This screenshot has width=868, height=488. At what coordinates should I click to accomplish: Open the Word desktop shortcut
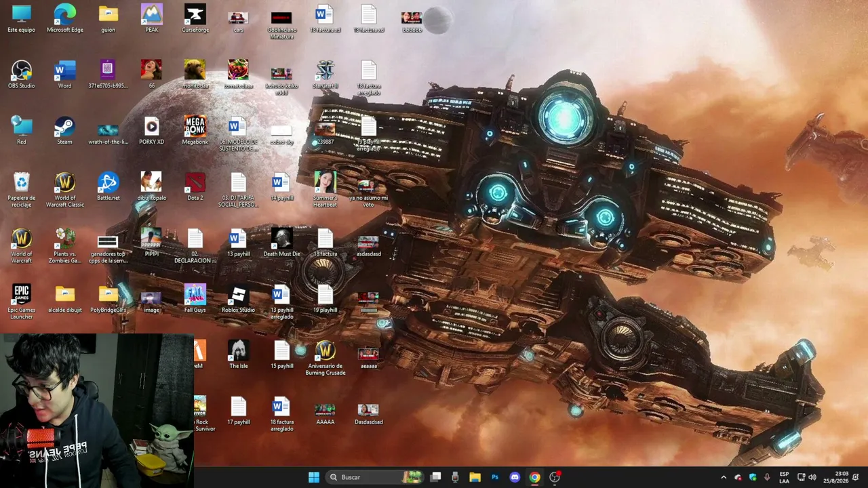[x=65, y=75]
